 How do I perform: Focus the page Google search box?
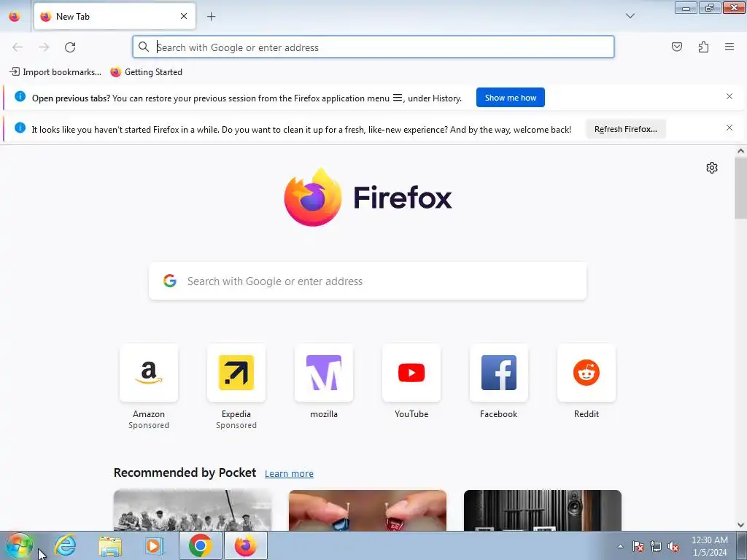pos(368,281)
